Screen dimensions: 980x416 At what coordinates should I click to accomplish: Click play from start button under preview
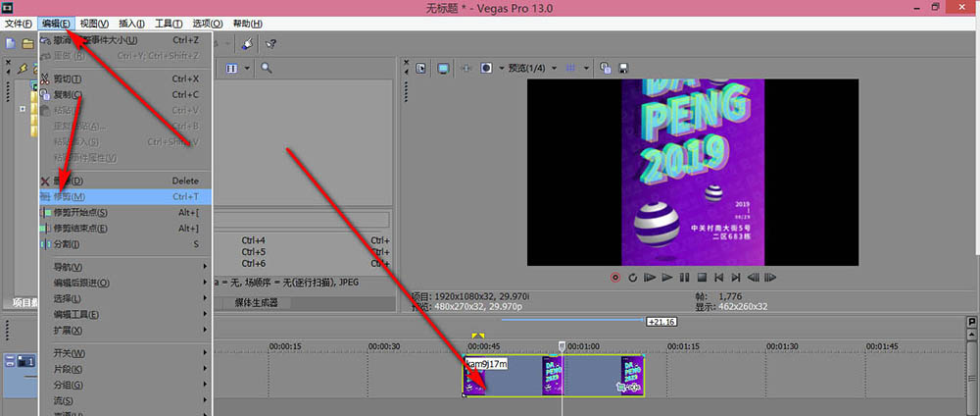pyautogui.click(x=650, y=277)
